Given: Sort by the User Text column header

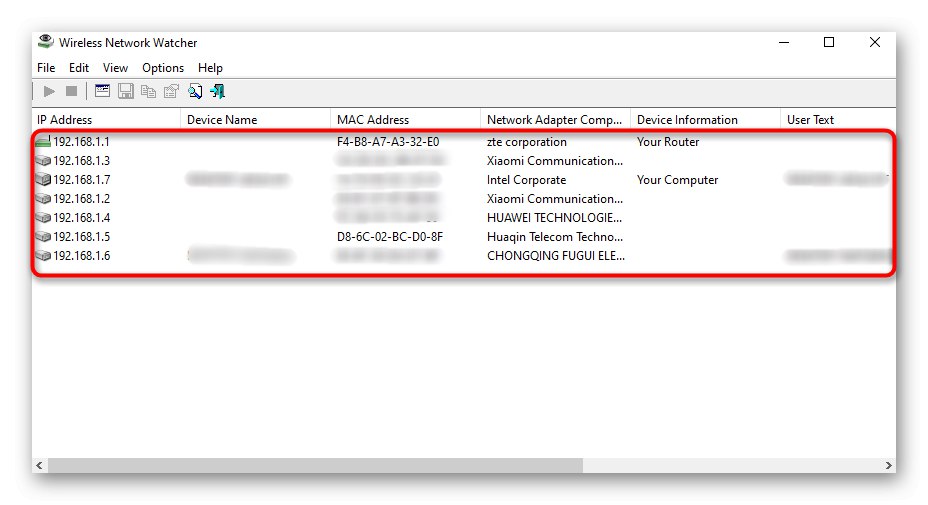Looking at the screenshot, I should coord(838,120).
